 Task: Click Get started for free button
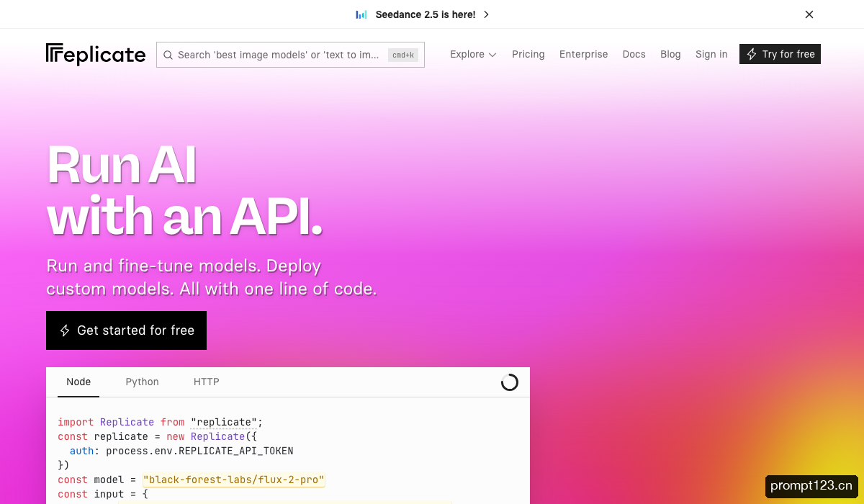126,330
